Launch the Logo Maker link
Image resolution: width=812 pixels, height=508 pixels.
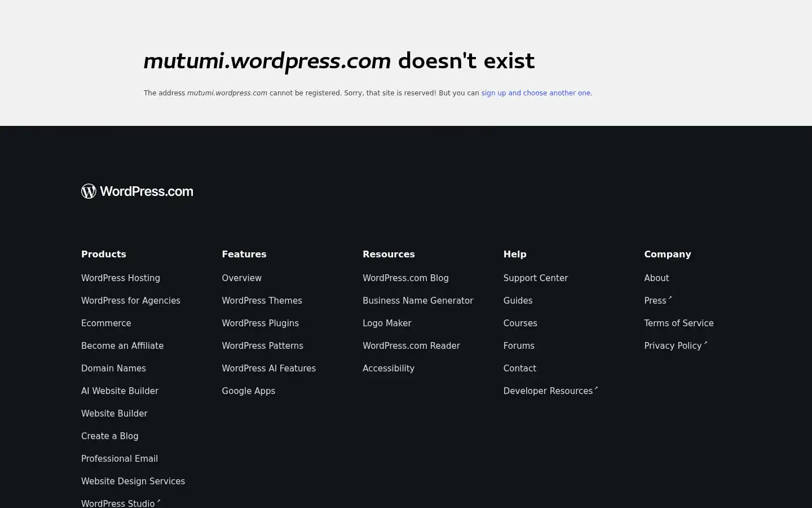click(387, 323)
